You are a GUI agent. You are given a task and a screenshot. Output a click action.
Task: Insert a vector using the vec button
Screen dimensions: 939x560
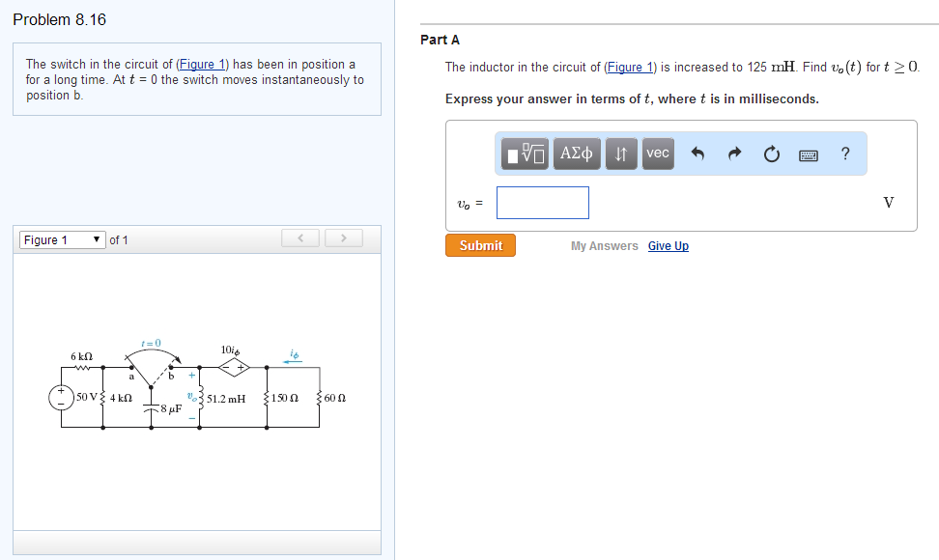coord(657,154)
